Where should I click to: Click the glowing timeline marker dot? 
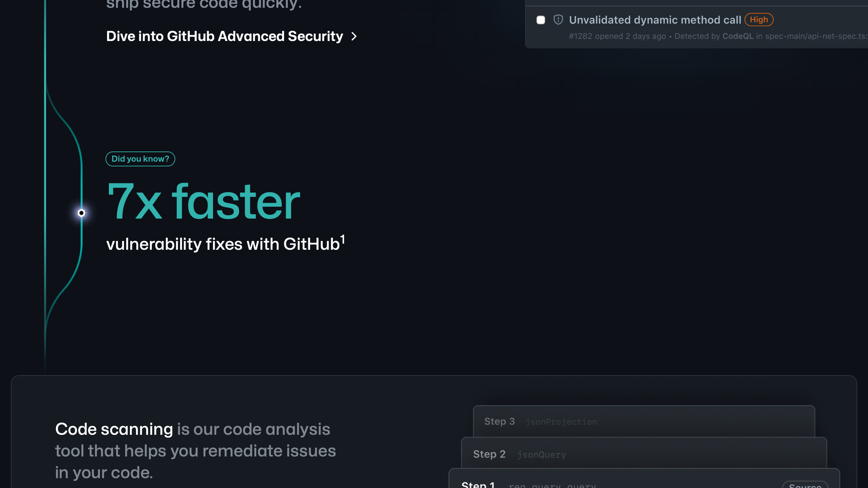(x=81, y=213)
